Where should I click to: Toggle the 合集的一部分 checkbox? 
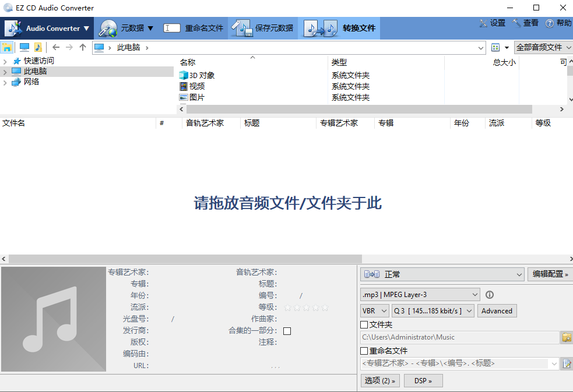coord(287,331)
